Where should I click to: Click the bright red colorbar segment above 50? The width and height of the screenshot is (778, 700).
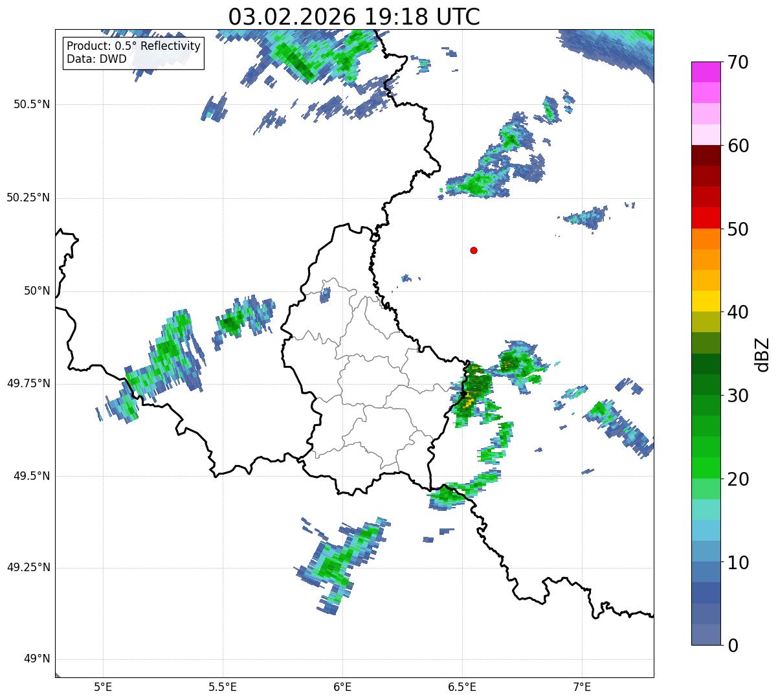706,218
